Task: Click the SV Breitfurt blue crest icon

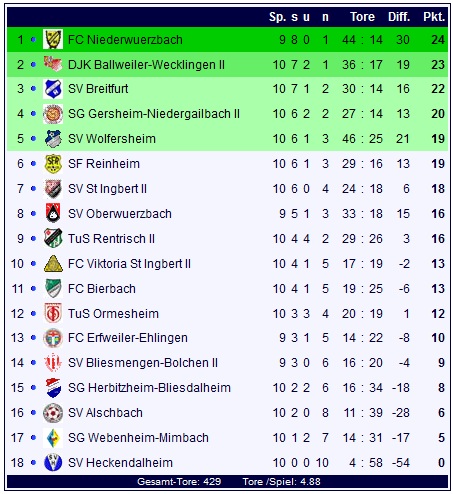Action: click(53, 89)
